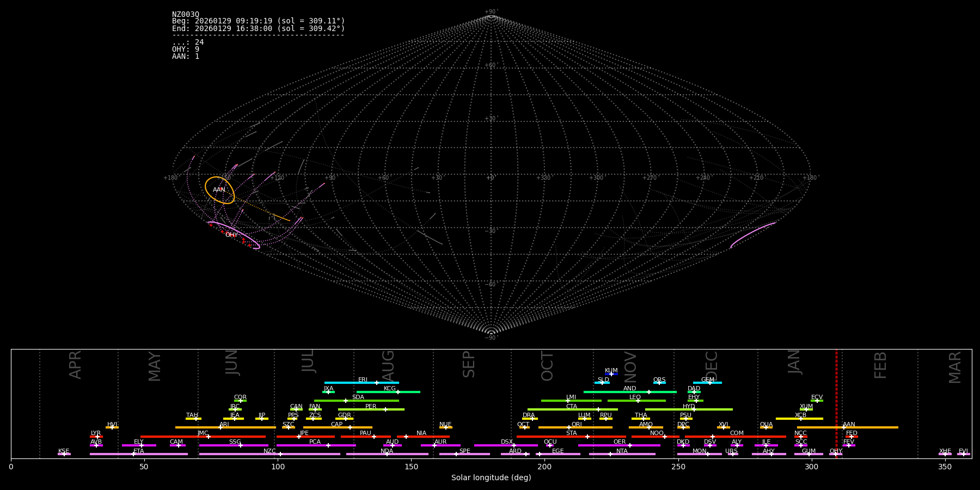Click the -90° label at map bottom
The width and height of the screenshot is (980, 490).
(491, 338)
